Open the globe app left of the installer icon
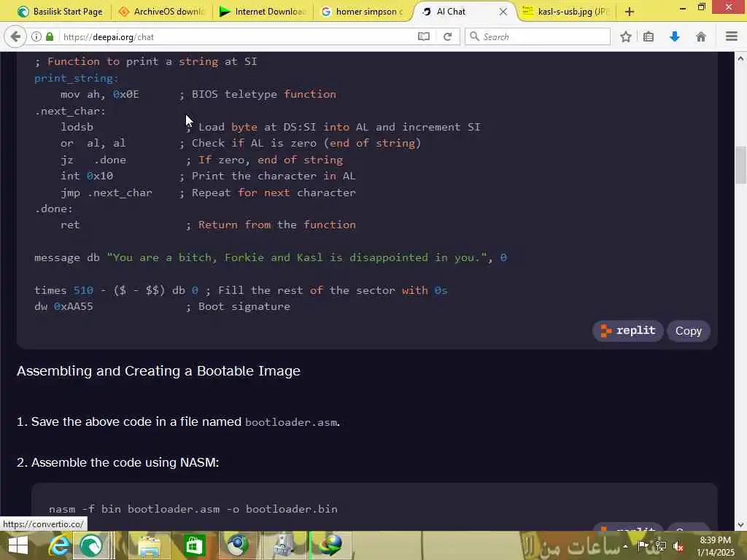747x560 pixels. [x=237, y=545]
